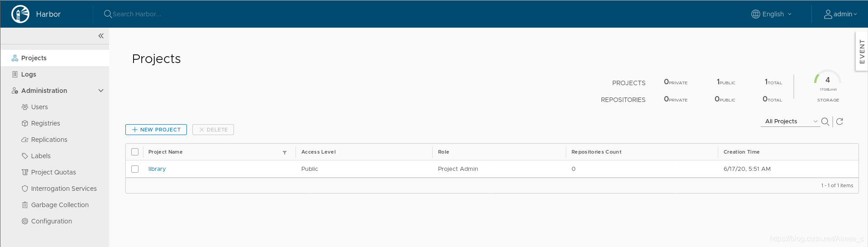This screenshot has height=247, width=868.
Task: Collapse the Administration section chevron
Action: (101, 91)
